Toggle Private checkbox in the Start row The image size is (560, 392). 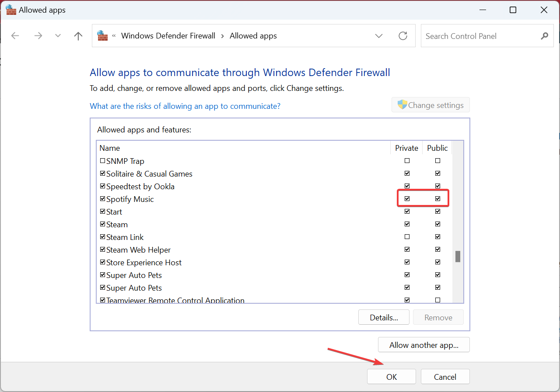[407, 212]
